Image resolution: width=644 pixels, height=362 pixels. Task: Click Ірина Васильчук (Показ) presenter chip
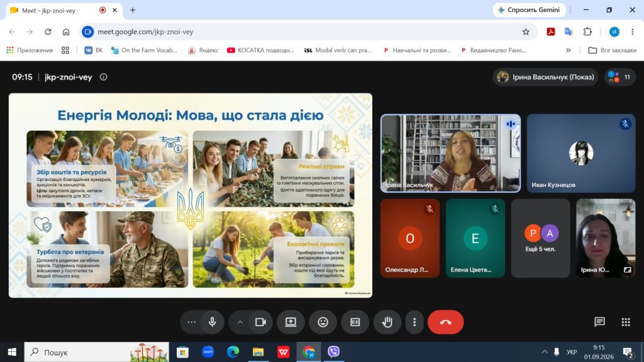pyautogui.click(x=546, y=77)
